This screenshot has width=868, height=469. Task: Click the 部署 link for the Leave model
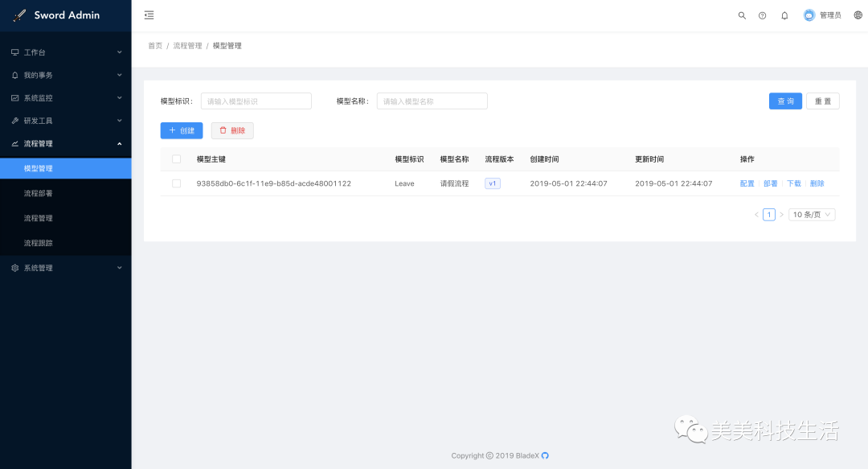pyautogui.click(x=770, y=183)
